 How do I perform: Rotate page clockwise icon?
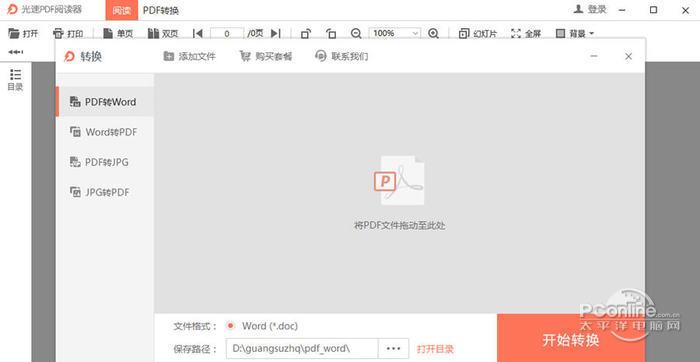click(x=306, y=33)
